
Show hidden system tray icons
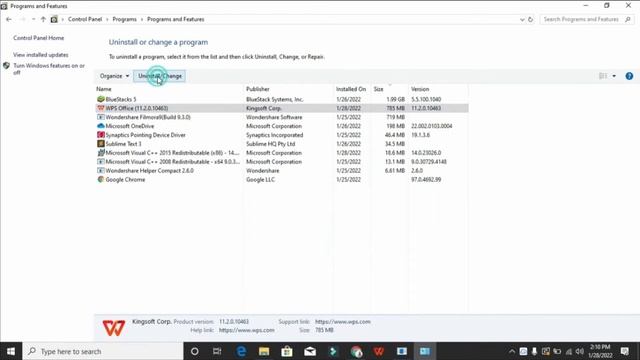[512, 351]
